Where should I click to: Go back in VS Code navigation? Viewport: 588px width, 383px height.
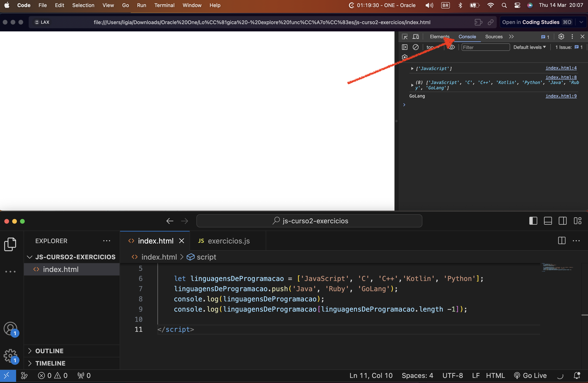click(x=170, y=221)
